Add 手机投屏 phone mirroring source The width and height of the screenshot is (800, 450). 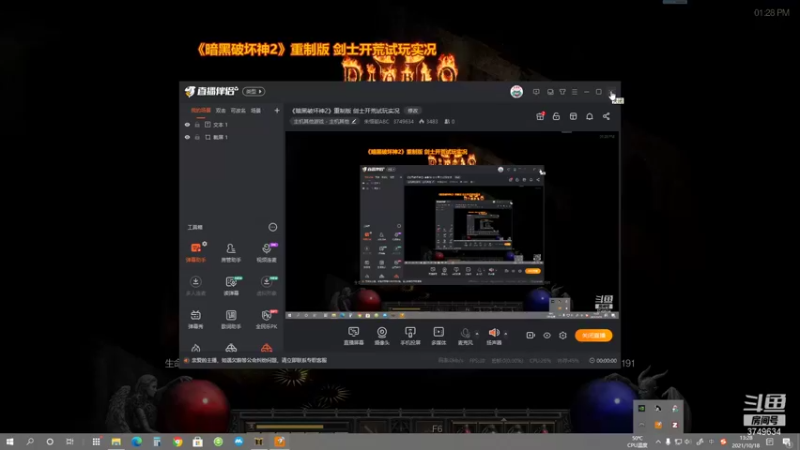[410, 336]
